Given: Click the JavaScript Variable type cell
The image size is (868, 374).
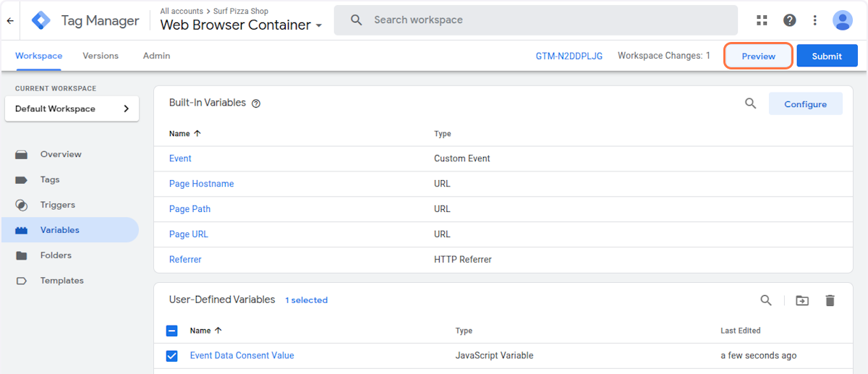Looking at the screenshot, I should (495, 356).
